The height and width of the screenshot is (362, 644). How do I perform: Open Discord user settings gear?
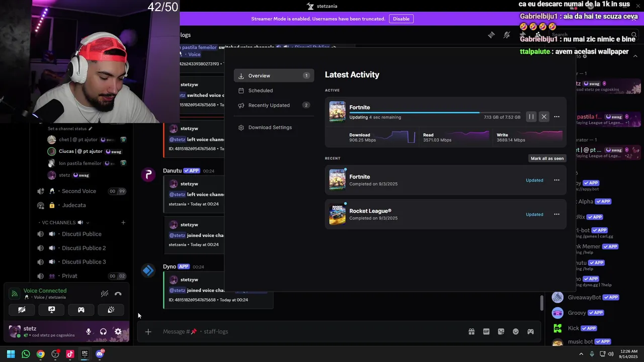pos(118,332)
